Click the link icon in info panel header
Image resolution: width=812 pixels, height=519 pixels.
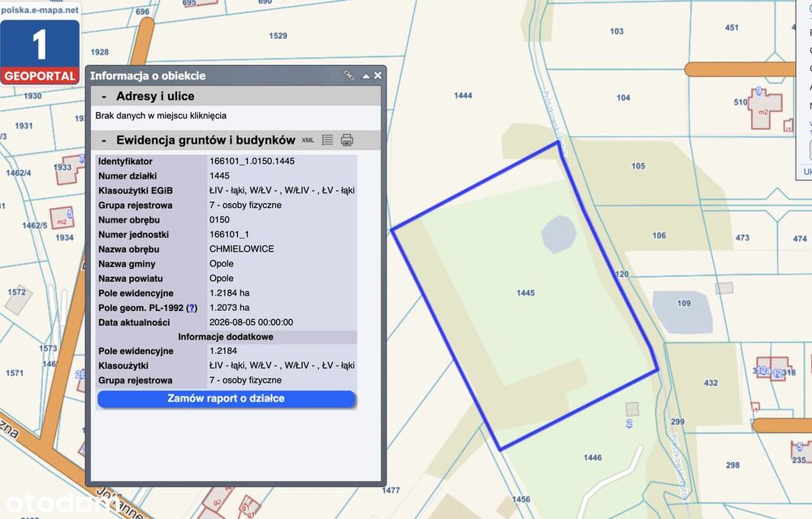point(349,76)
